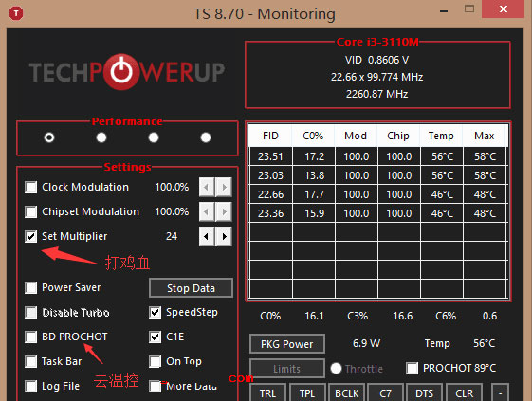The height and width of the screenshot is (401, 532).
Task: Click the C0% cell 13.8
Action: click(x=315, y=175)
